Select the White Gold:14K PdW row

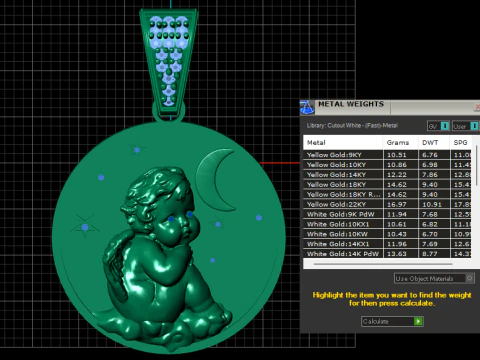[387, 254]
